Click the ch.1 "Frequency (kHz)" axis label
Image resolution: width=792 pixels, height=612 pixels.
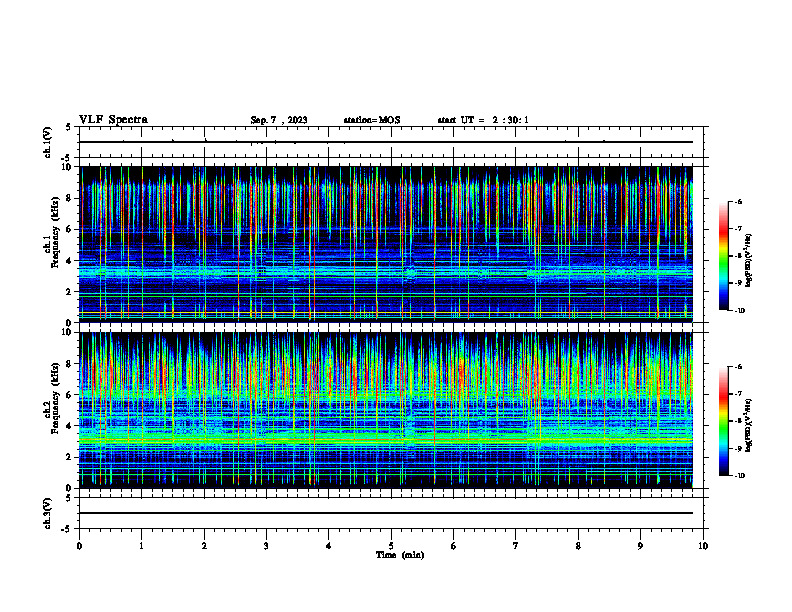point(55,232)
